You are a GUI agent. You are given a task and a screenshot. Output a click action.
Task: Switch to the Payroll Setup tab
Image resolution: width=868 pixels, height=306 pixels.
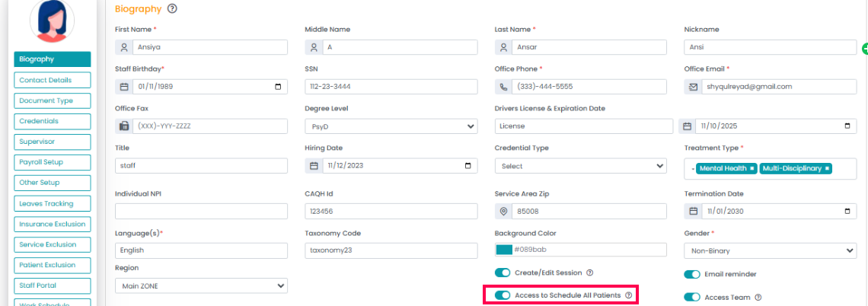(x=53, y=162)
